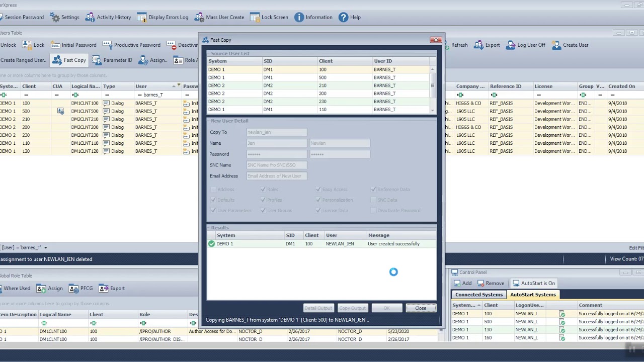644x362 pixels.
Task: Open Where Used in Global Role Table
Action: (15, 288)
